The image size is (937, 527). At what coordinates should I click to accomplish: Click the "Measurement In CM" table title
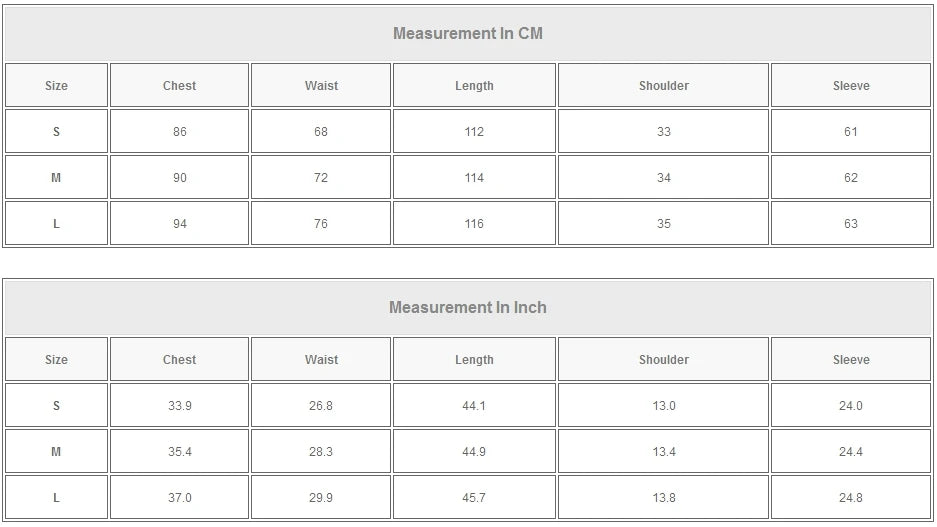coord(467,33)
